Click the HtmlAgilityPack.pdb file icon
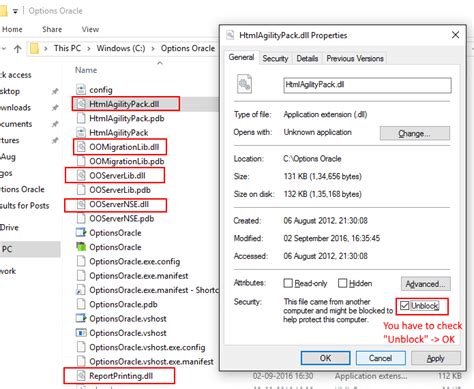474x389 pixels. click(81, 118)
